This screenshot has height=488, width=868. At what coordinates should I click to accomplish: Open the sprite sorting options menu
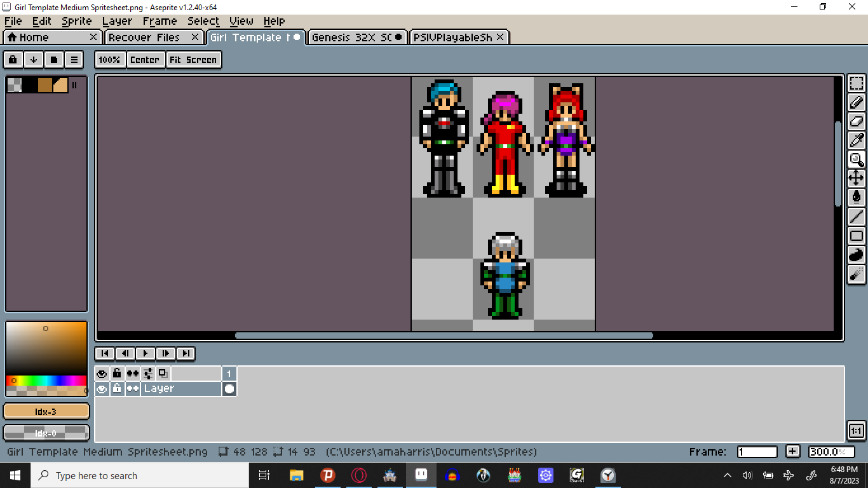[33, 59]
